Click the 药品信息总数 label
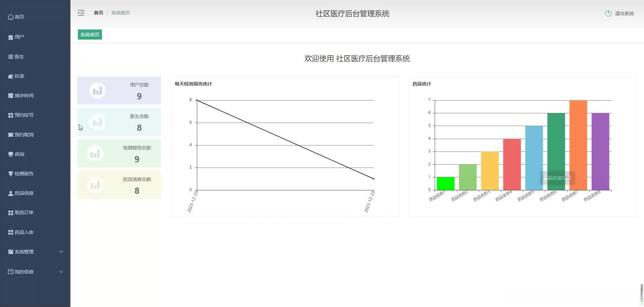The width and height of the screenshot is (644, 307). pyautogui.click(x=137, y=179)
